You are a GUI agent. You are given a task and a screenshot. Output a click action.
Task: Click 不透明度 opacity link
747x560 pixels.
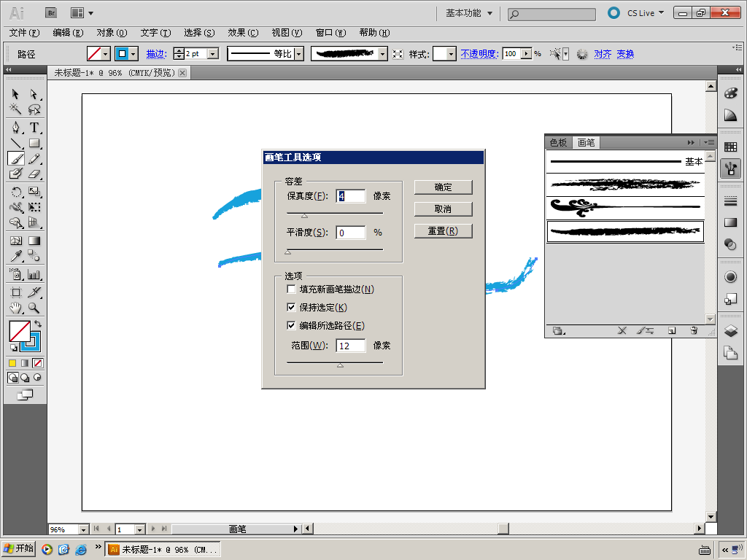[479, 54]
